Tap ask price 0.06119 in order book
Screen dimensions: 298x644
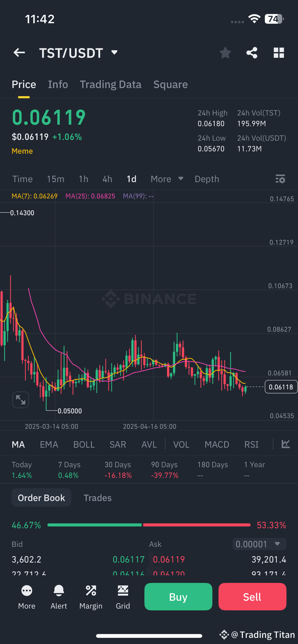click(x=169, y=560)
